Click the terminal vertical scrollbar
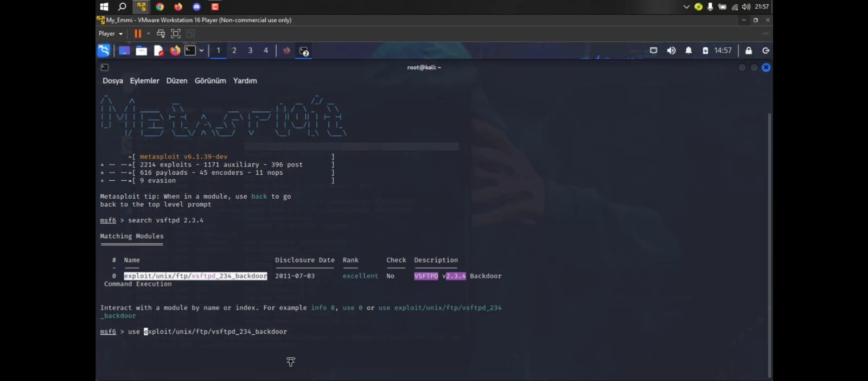 769,244
